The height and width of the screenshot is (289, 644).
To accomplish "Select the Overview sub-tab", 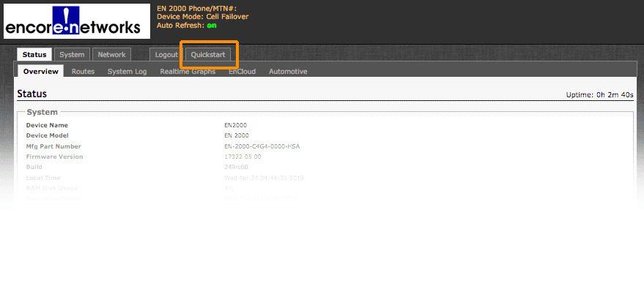I will pyautogui.click(x=40, y=71).
